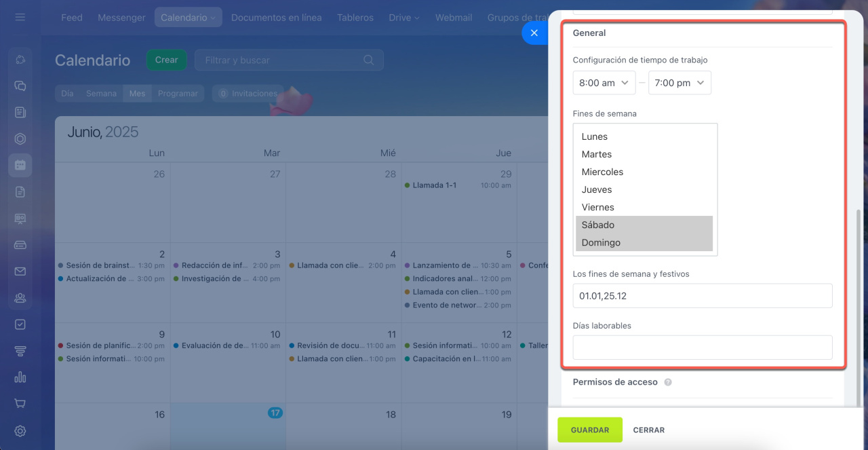Toggle Domingo in the Fines de semana list

644,242
